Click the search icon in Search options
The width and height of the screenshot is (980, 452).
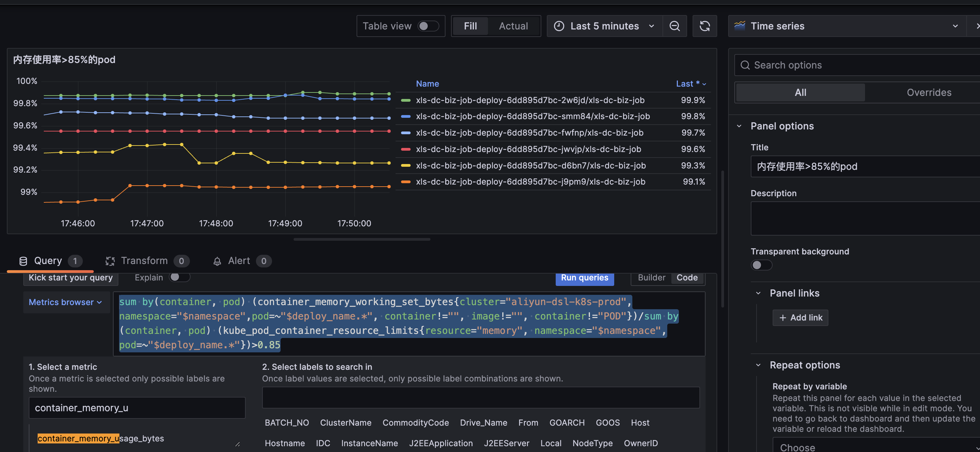coord(745,65)
